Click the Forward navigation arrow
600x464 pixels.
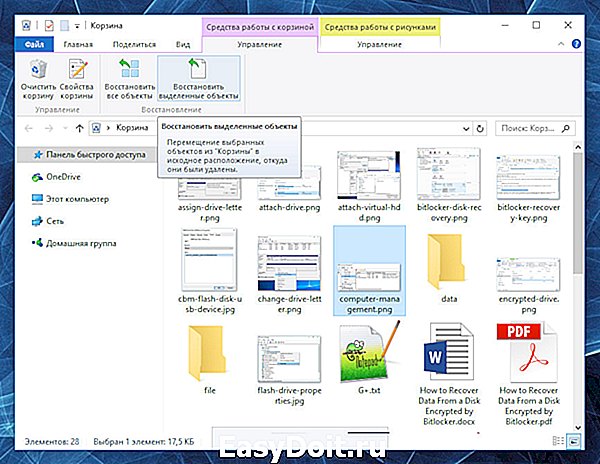(x=49, y=129)
